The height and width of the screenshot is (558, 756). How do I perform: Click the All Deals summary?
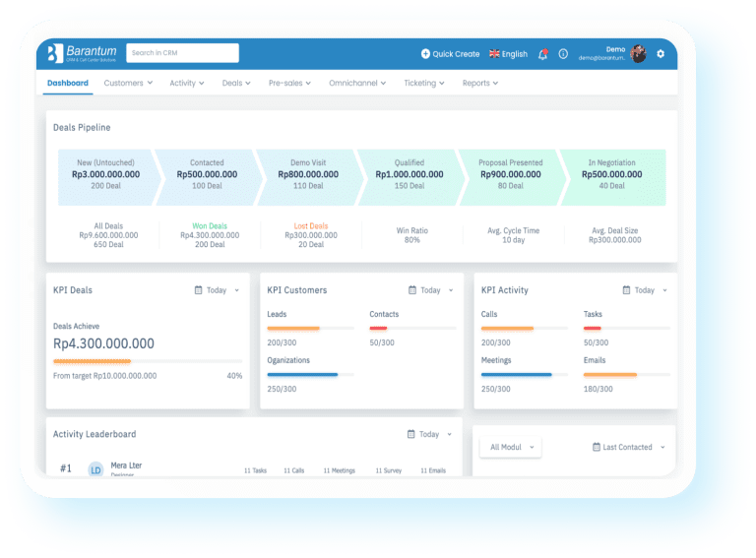pyautogui.click(x=108, y=235)
